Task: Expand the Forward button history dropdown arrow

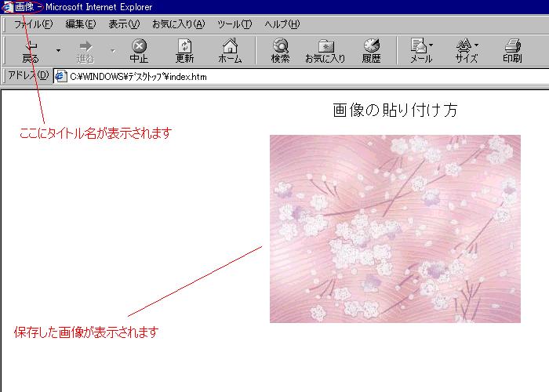Action: pos(112,51)
